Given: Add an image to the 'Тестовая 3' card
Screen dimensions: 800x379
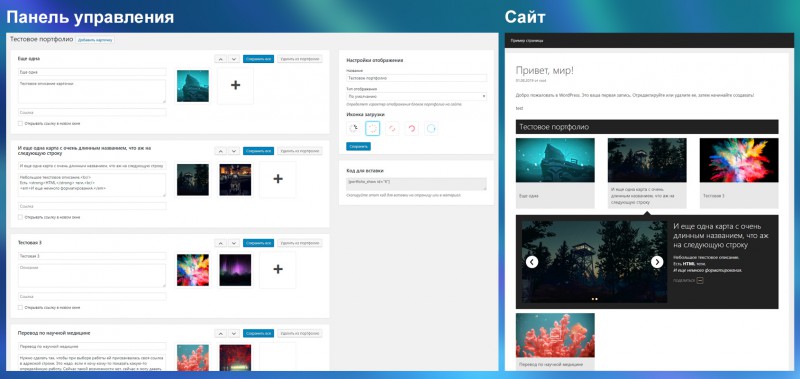Looking at the screenshot, I should pos(278,269).
